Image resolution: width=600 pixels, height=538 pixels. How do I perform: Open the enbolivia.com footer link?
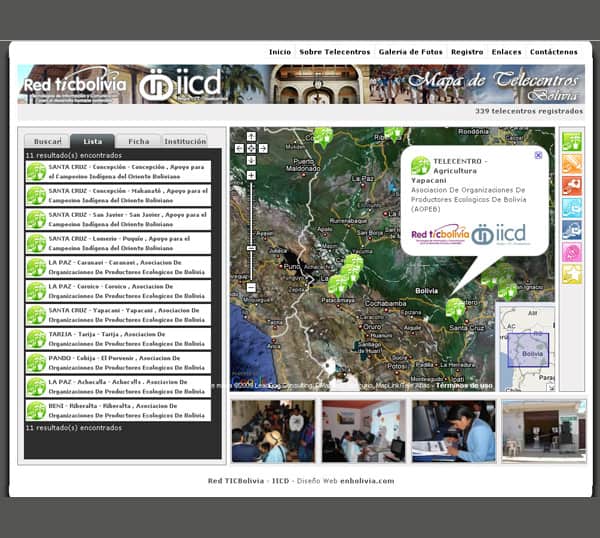pos(367,481)
